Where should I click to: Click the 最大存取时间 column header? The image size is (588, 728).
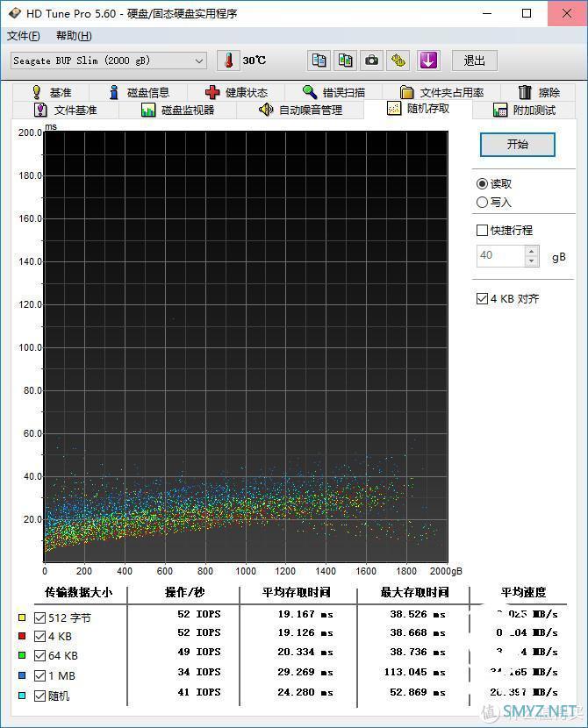[415, 592]
